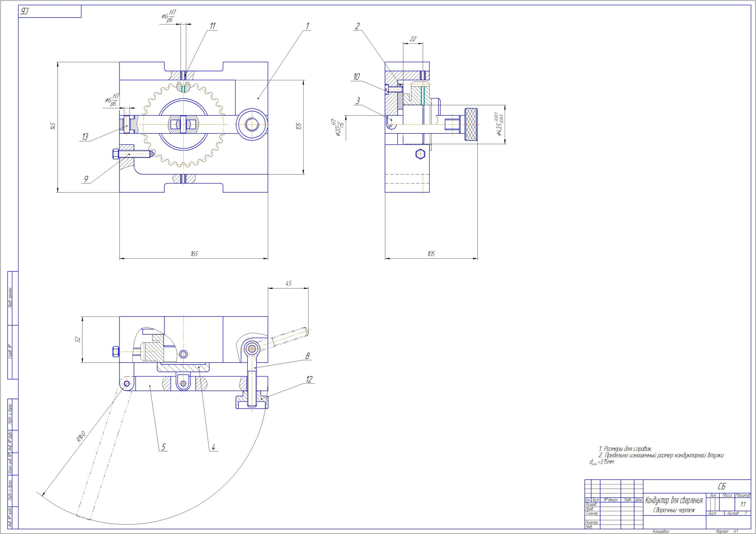Click part callout number 1
The image size is (756, 534).
pyautogui.click(x=307, y=26)
